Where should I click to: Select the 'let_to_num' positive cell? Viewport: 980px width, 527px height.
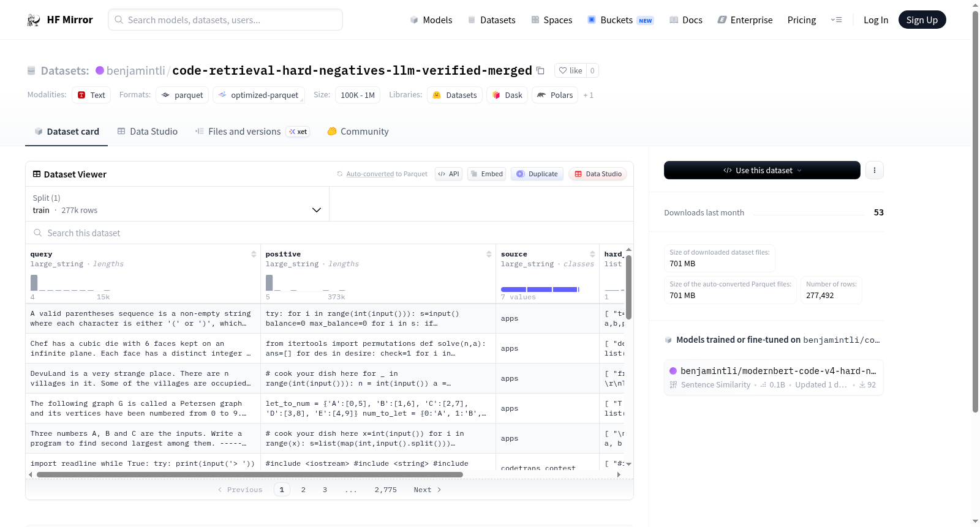point(378,408)
